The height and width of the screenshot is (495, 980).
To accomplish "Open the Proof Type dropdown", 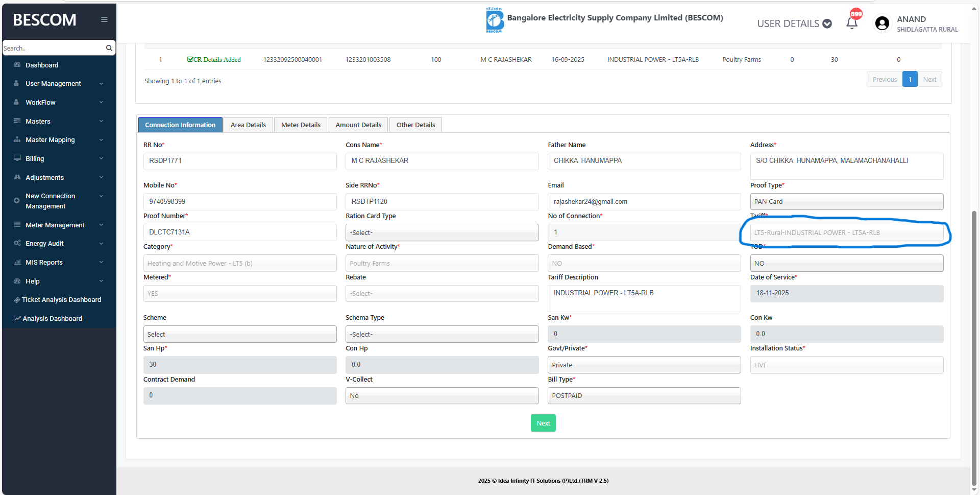I will click(x=846, y=202).
